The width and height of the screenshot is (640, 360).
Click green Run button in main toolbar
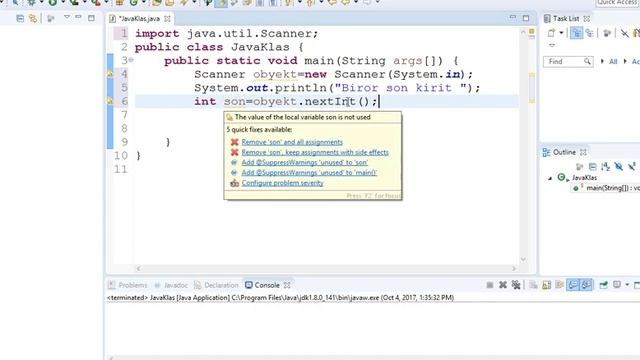point(53,3)
